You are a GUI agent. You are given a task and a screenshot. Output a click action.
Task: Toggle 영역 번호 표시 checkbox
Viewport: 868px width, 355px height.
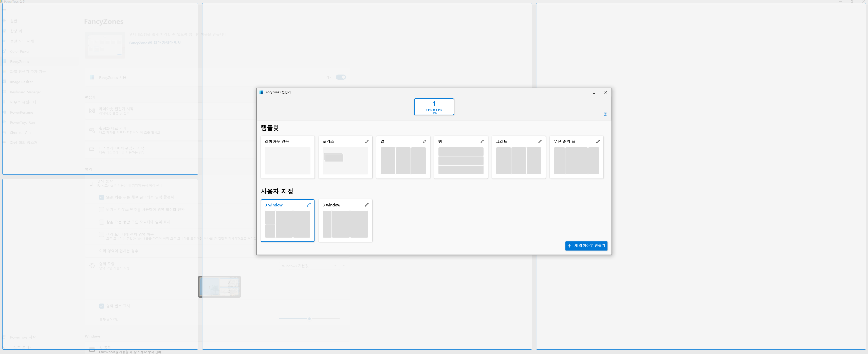[101, 306]
